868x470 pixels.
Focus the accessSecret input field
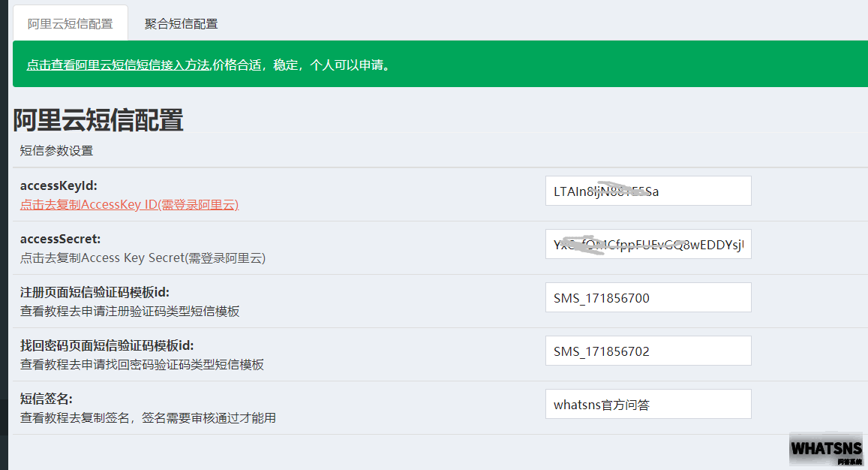tap(648, 244)
